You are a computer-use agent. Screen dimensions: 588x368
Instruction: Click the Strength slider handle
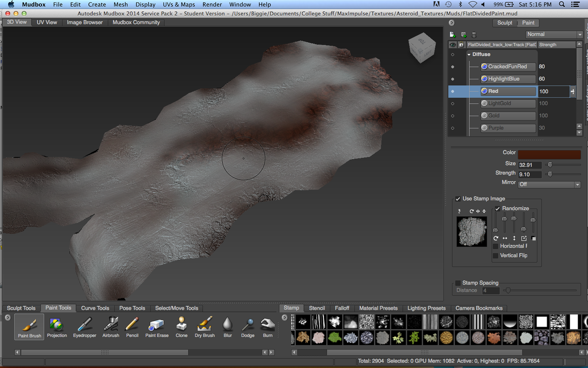(x=550, y=174)
